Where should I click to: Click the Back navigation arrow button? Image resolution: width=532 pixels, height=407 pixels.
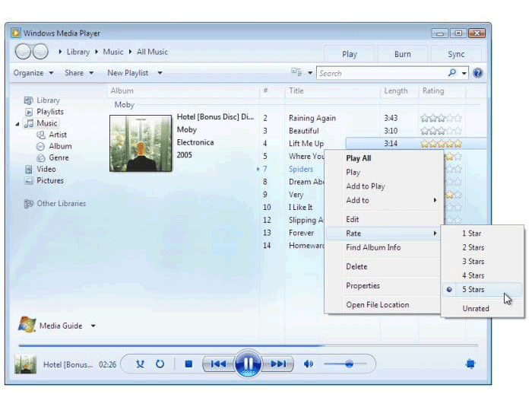pyautogui.click(x=23, y=52)
